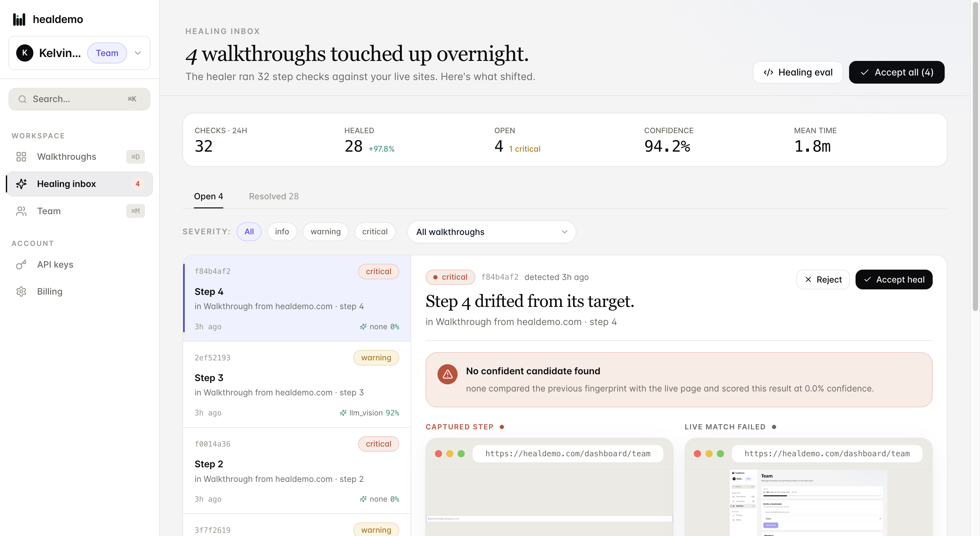Select the Open 4 tab
This screenshot has height=536, width=980.
coord(208,196)
